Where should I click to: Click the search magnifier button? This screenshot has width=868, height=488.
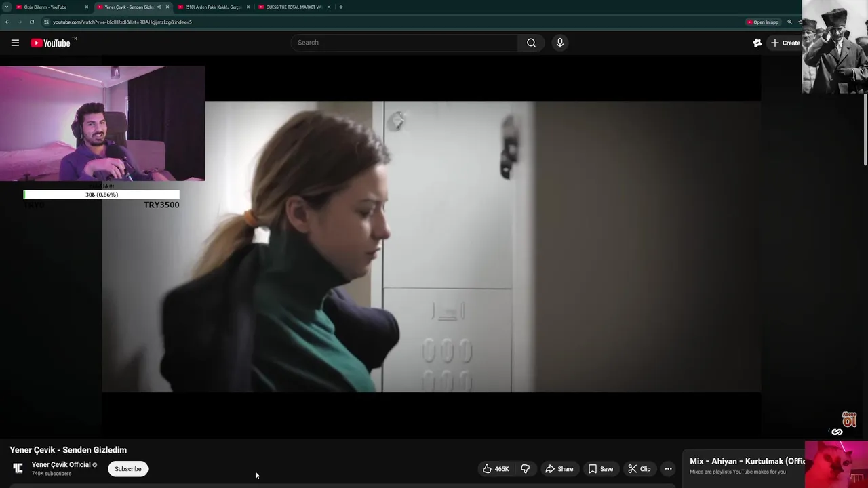[x=531, y=43]
